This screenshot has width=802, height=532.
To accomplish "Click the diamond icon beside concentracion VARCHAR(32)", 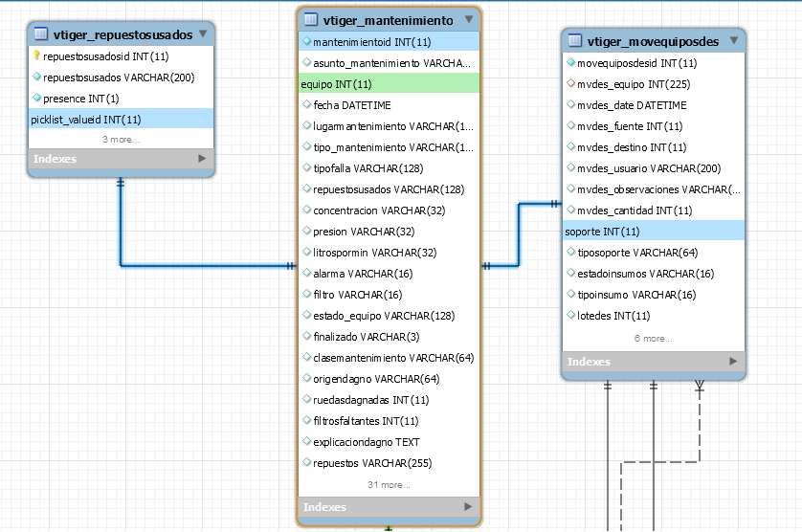I will click(307, 210).
